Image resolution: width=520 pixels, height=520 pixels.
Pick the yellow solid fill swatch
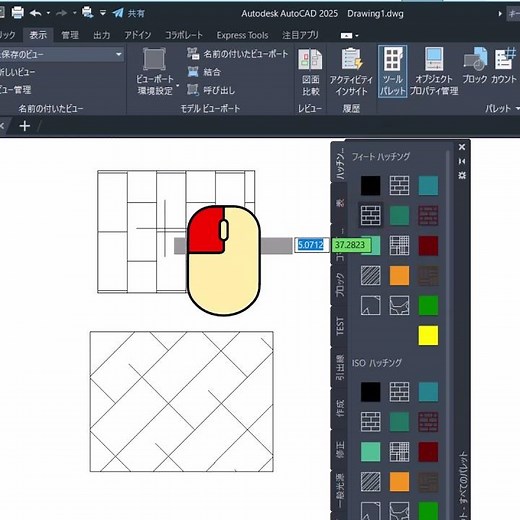pyautogui.click(x=428, y=335)
